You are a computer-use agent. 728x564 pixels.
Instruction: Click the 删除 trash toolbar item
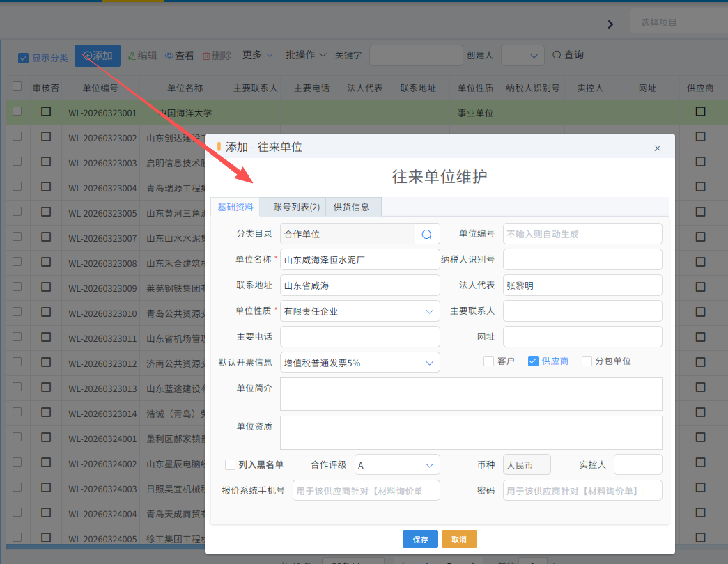coord(217,56)
